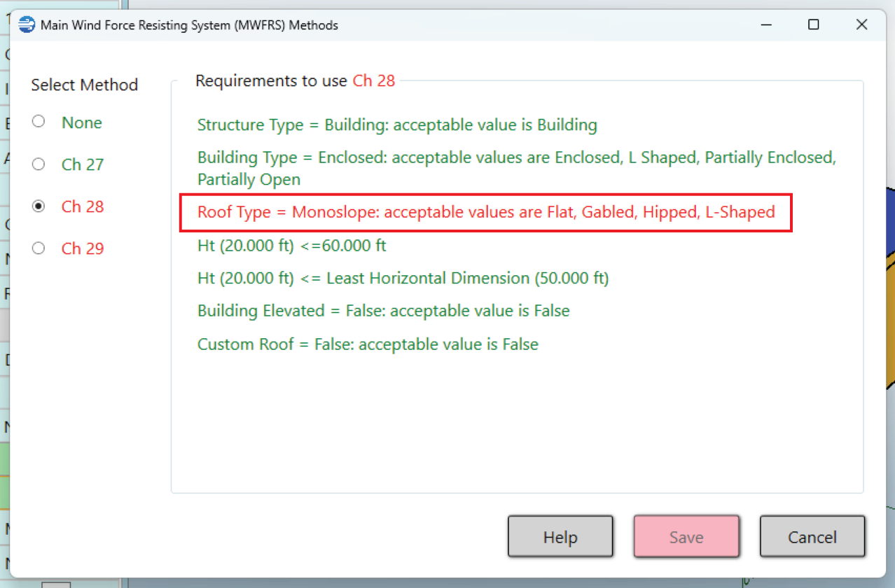Cancel the method selection dialog
895x588 pixels.
coord(812,538)
